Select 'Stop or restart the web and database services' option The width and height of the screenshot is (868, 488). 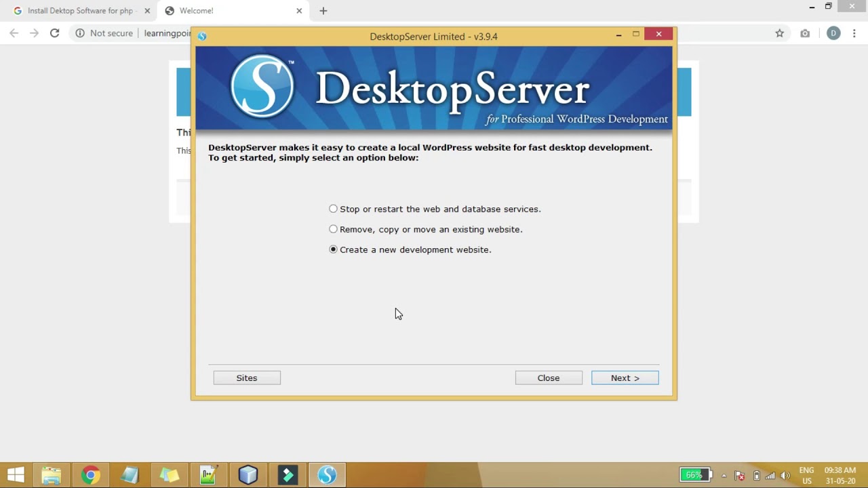coord(435,209)
